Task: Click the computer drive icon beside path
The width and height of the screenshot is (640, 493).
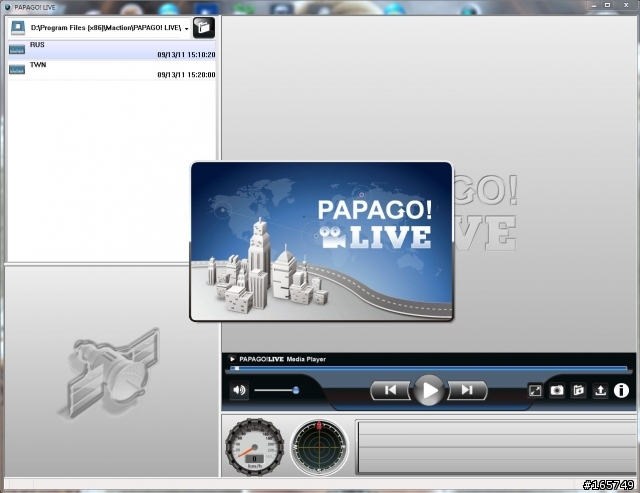Action: [18, 28]
